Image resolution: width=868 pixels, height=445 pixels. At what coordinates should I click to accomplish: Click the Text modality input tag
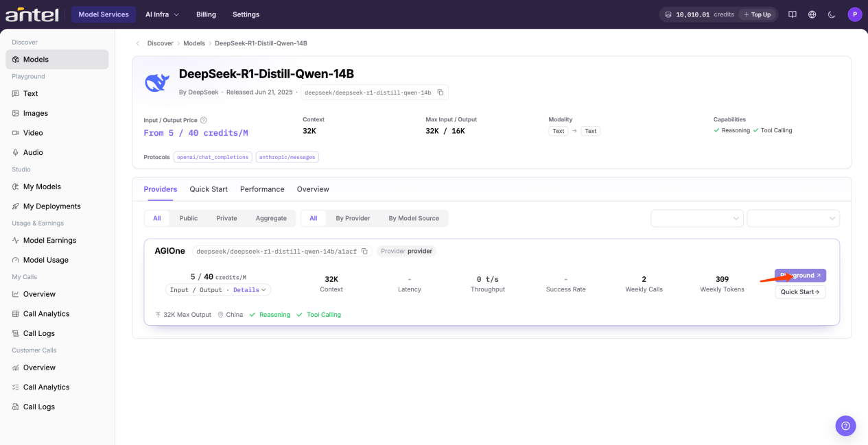[x=558, y=131]
